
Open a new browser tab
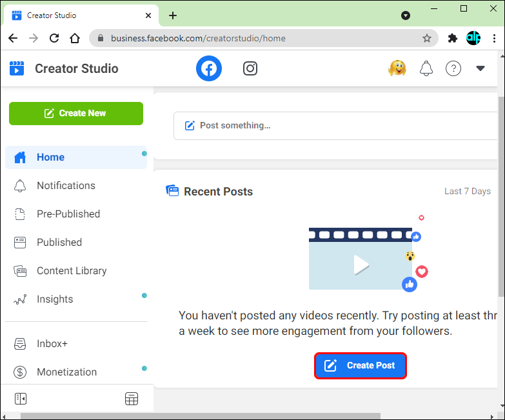[173, 15]
